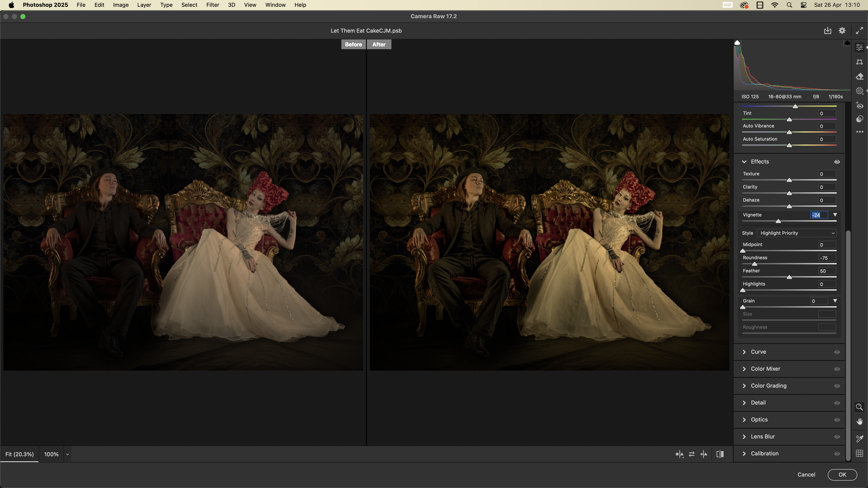This screenshot has height=488, width=868.
Task: Swap before and after settings
Action: [691, 454]
